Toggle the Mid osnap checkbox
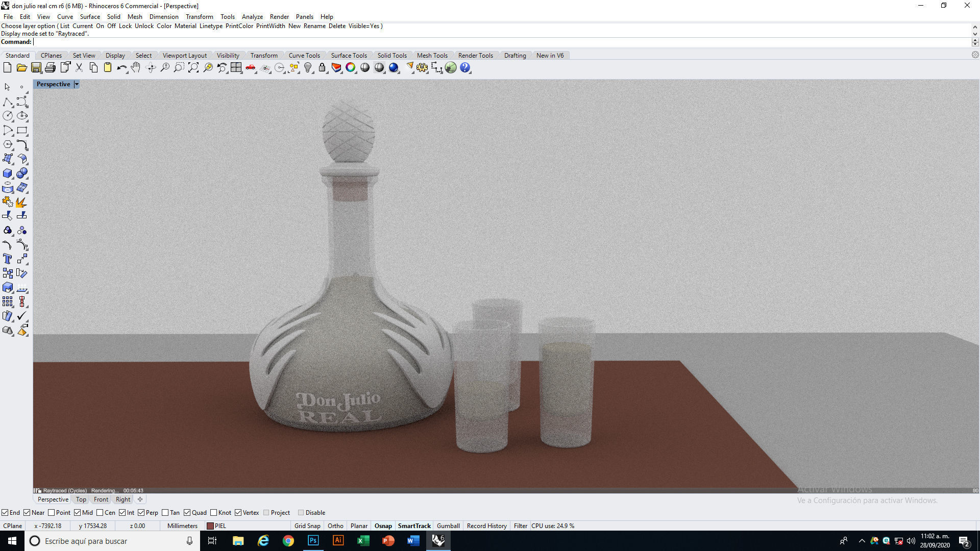 77,513
